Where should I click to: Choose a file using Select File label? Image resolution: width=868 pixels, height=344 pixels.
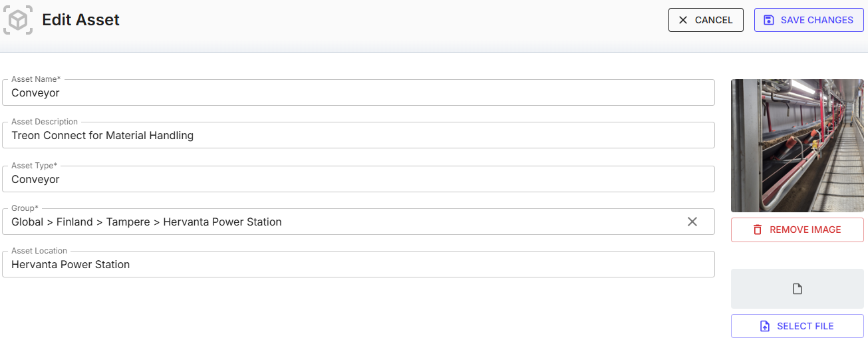(x=805, y=326)
